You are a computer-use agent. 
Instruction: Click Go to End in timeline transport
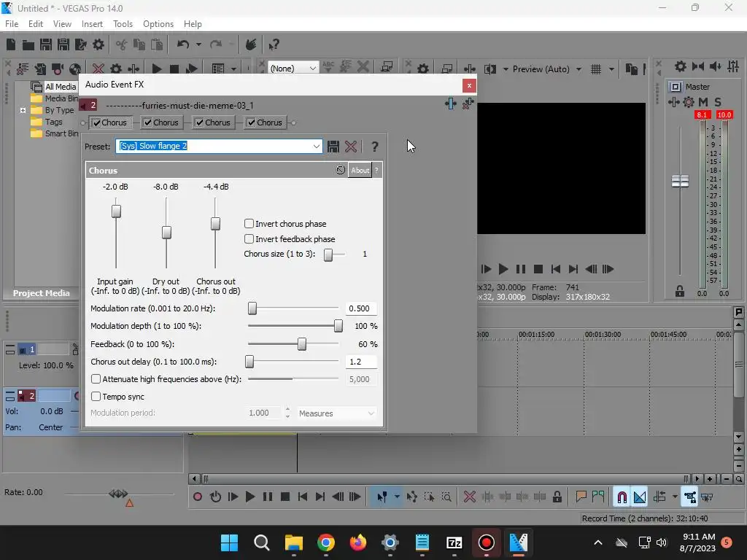[320, 497]
